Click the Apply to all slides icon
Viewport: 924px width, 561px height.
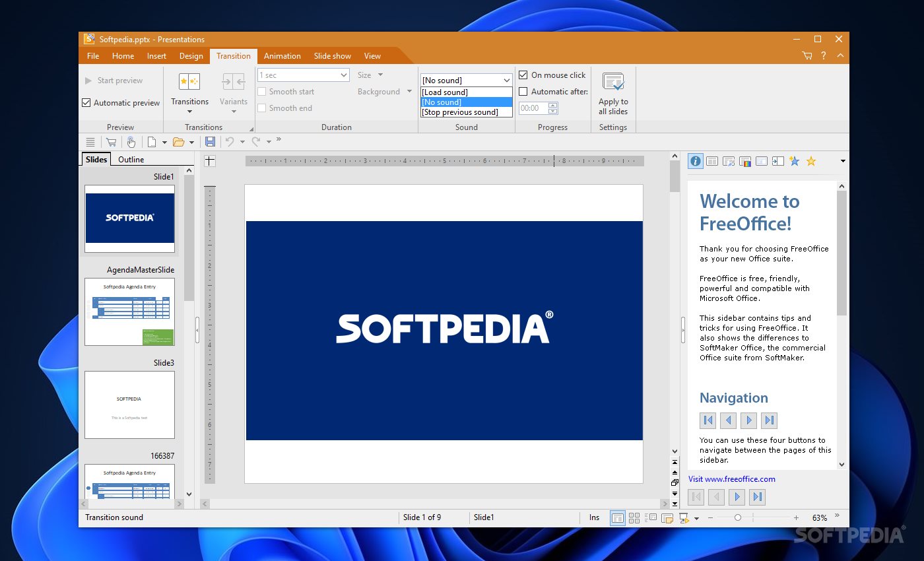coord(613,82)
